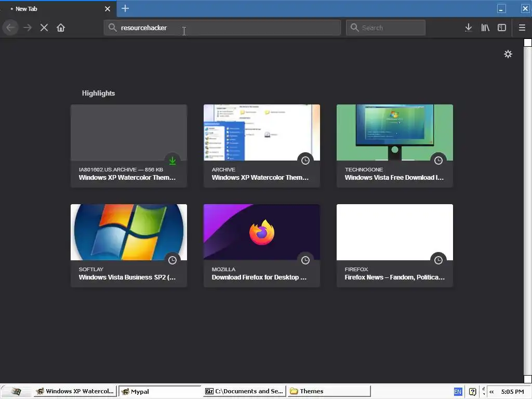The image size is (532, 399).
Task: Open the Library bookshelf icon
Action: coord(485,28)
